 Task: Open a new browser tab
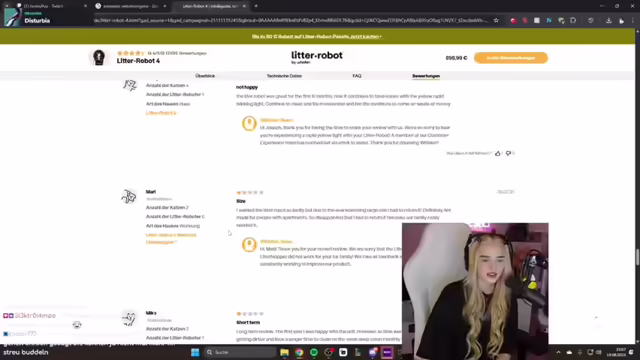(x=256, y=6)
